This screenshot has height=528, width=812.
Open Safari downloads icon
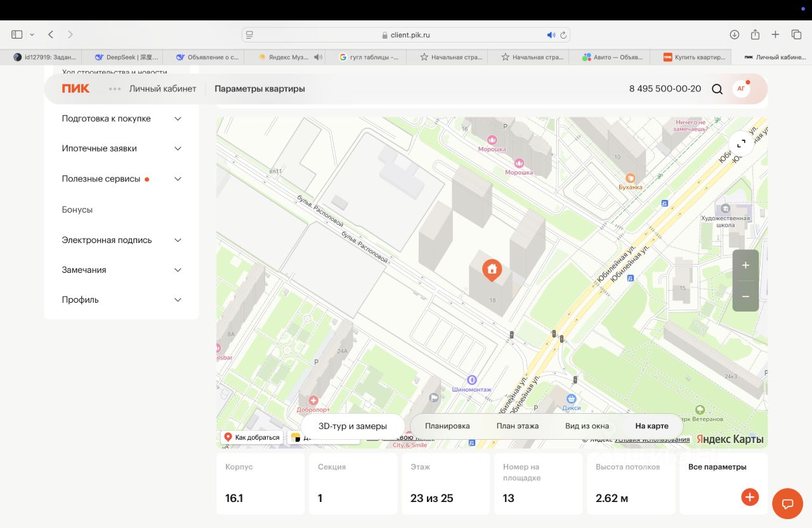pos(734,35)
